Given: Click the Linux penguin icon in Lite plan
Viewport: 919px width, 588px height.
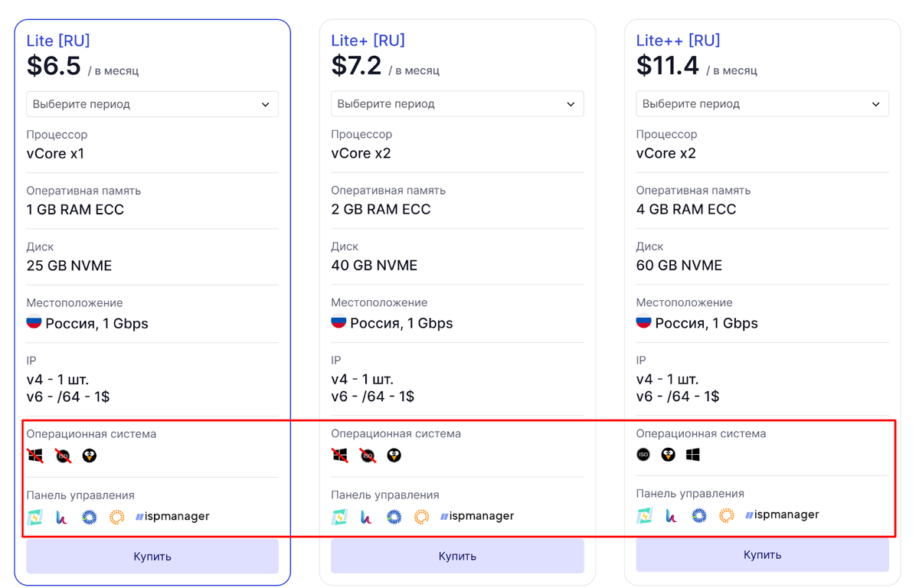Looking at the screenshot, I should (90, 456).
